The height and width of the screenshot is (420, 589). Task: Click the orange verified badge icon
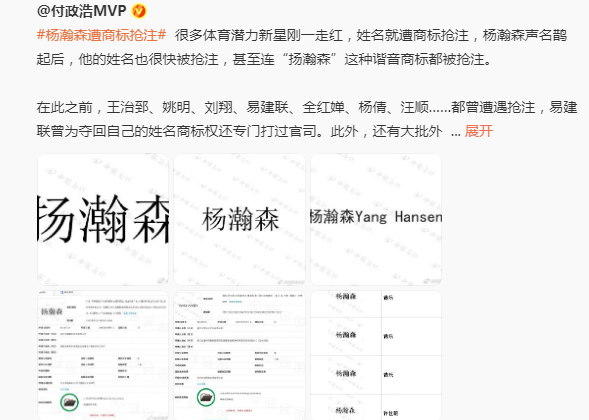tap(139, 11)
